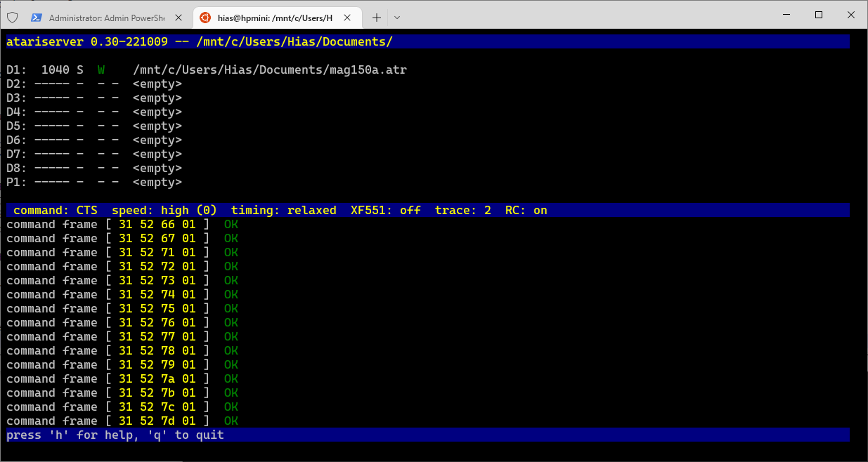
Task: Minimize the terminal window
Action: point(785,15)
